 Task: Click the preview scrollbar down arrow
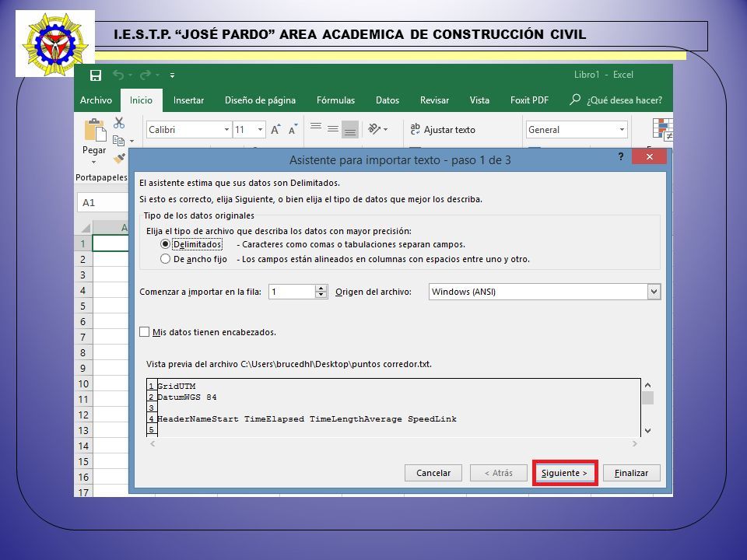pyautogui.click(x=647, y=430)
